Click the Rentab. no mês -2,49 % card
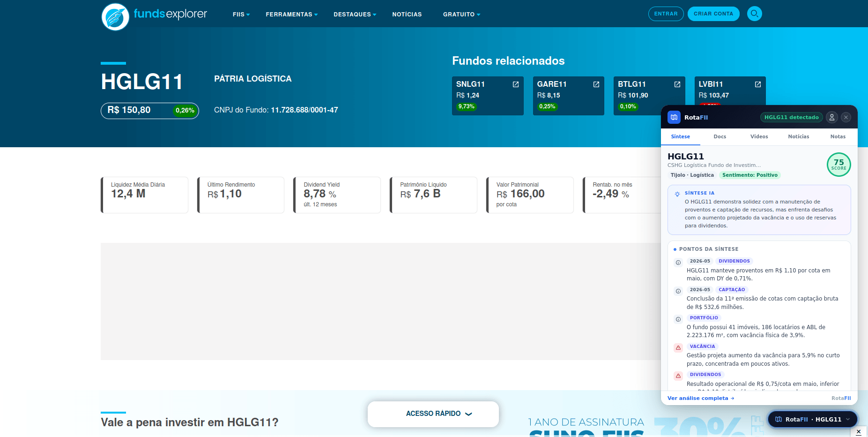Viewport: 868px width, 437px height. (622, 195)
